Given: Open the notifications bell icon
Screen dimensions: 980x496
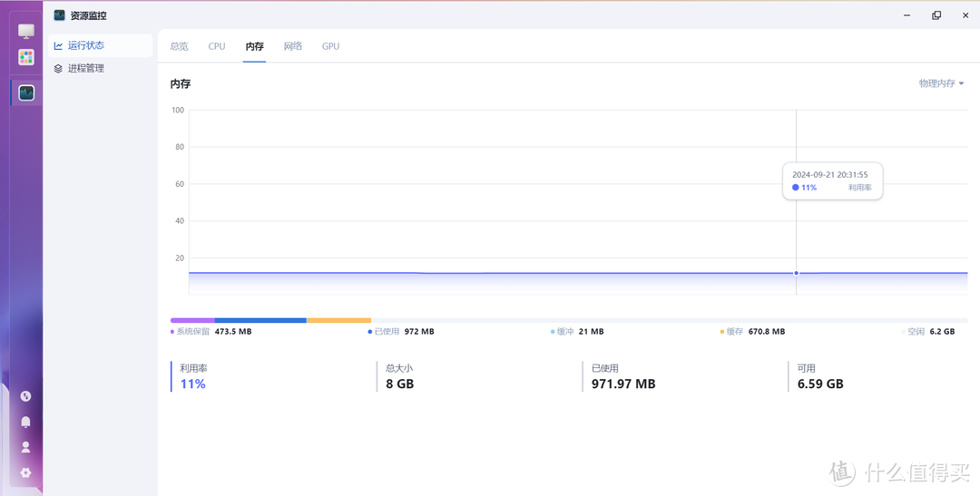Looking at the screenshot, I should (25, 422).
